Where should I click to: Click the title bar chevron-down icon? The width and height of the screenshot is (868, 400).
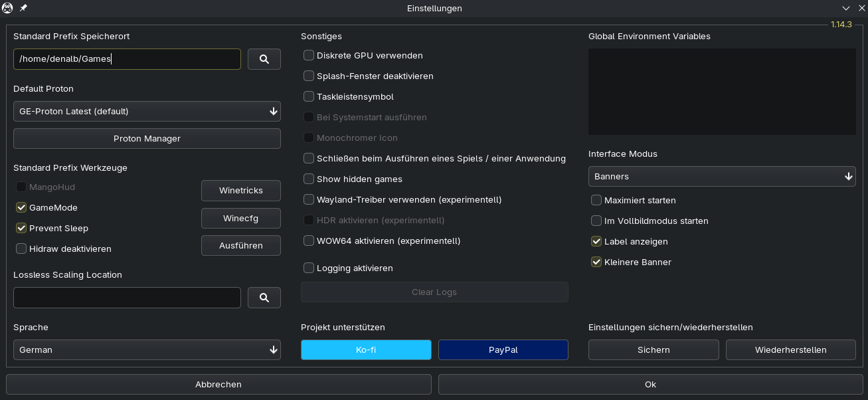[846, 8]
